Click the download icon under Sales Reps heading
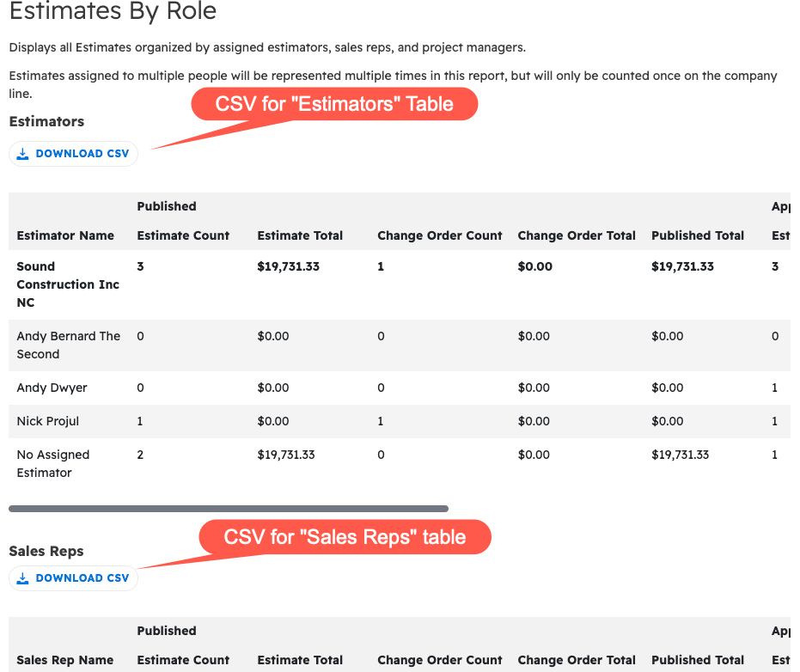Viewport: 800px width, 672px height. coord(23,578)
